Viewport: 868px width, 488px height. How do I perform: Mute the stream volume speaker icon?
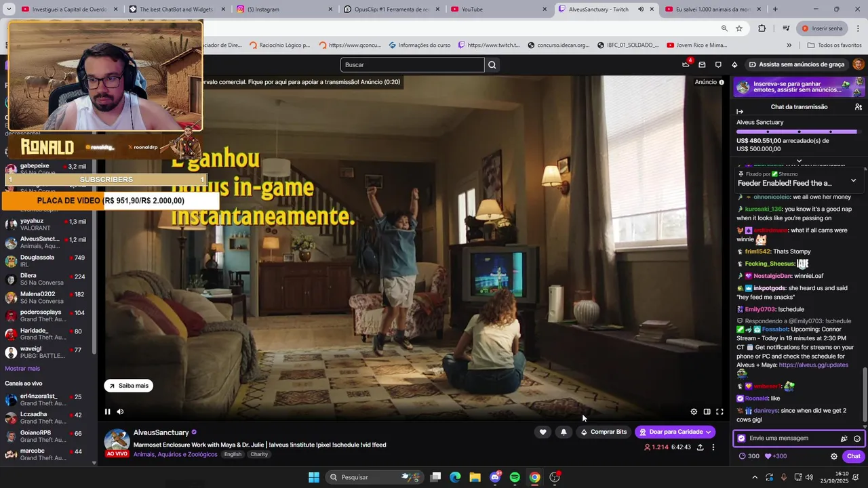120,411
